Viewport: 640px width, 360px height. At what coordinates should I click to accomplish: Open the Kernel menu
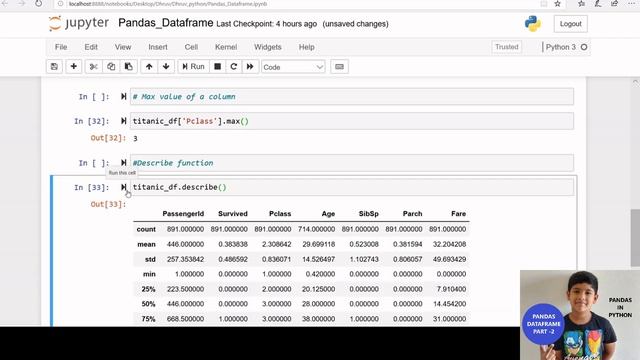226,47
